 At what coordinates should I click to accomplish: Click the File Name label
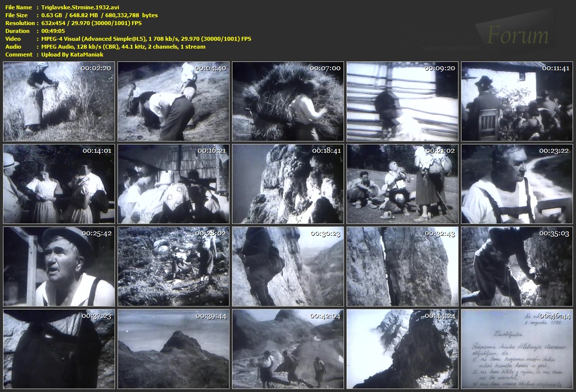coord(19,7)
